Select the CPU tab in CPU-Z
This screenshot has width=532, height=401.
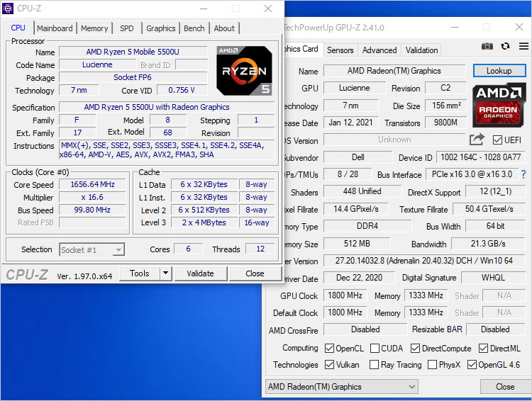coord(18,28)
